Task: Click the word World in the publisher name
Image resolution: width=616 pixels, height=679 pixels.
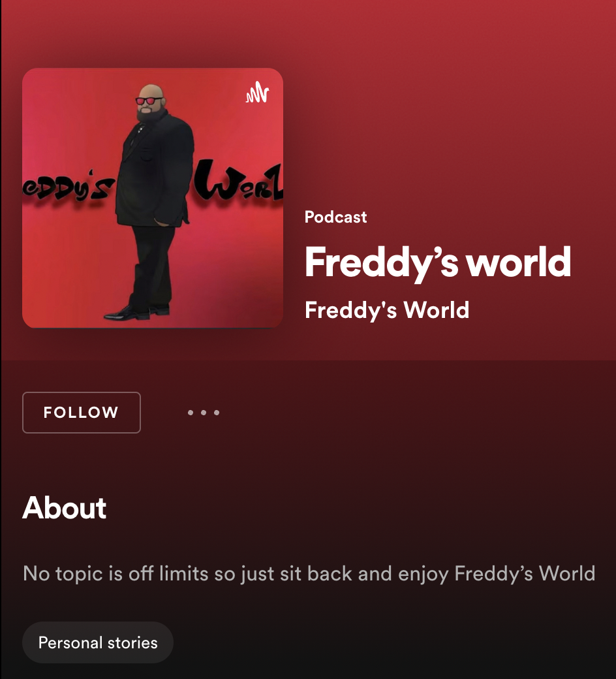Action: click(437, 310)
